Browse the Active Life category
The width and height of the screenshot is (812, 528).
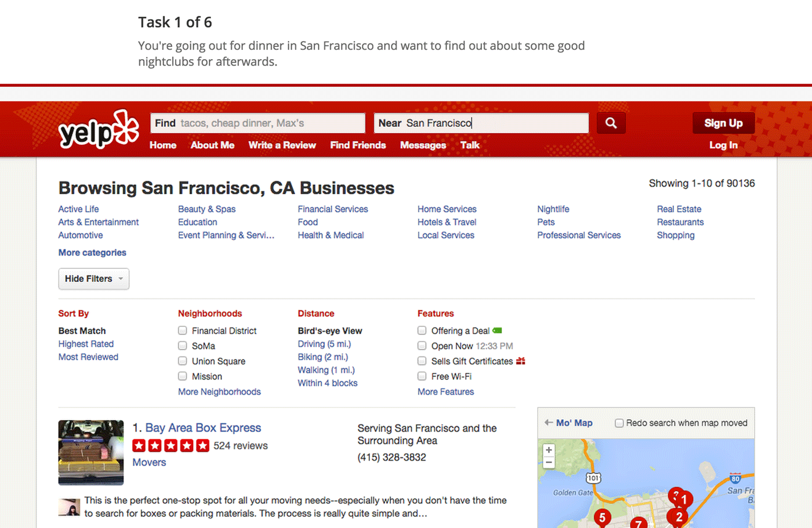pos(78,209)
